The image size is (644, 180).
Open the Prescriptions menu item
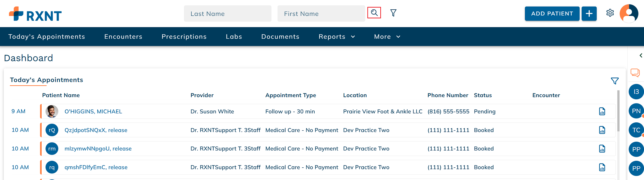pyautogui.click(x=184, y=36)
